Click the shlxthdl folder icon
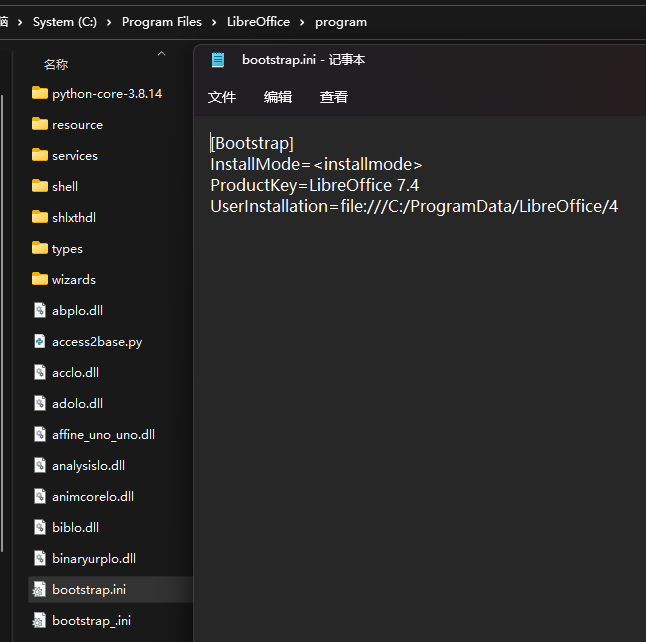Screen dimensions: 646x642 (40, 217)
